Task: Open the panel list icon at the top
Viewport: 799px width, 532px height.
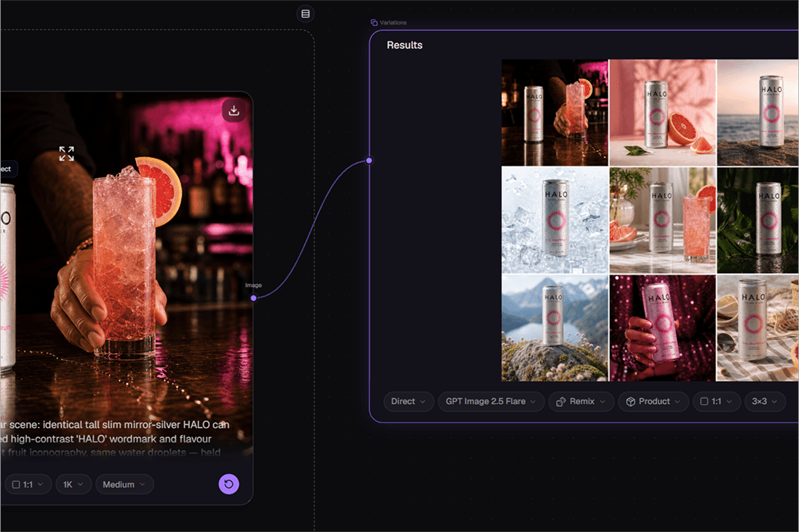Action: point(305,14)
